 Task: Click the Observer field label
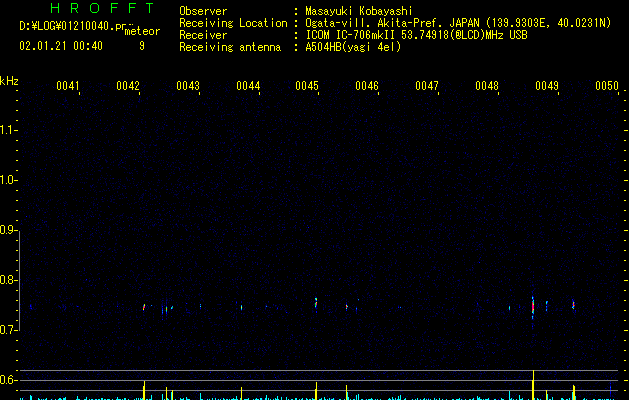(203, 11)
